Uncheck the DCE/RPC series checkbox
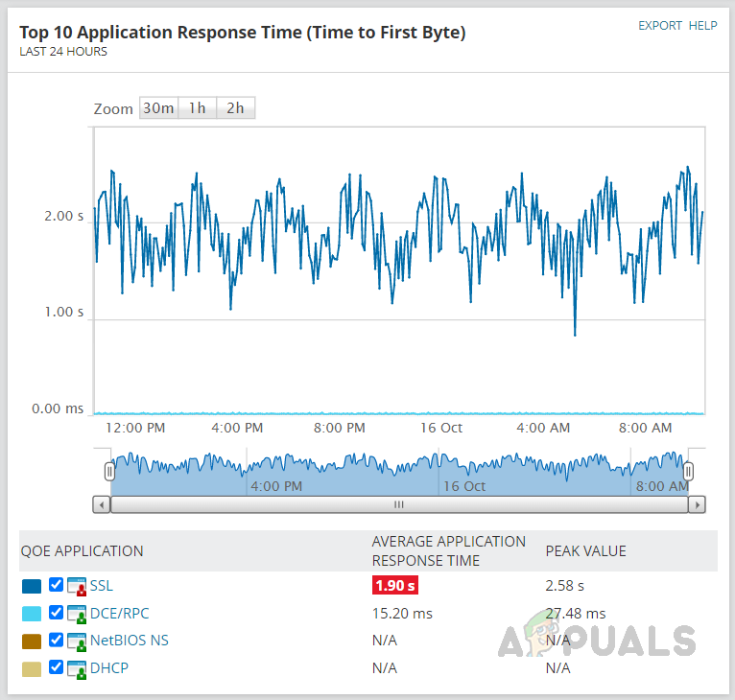 [x=56, y=613]
